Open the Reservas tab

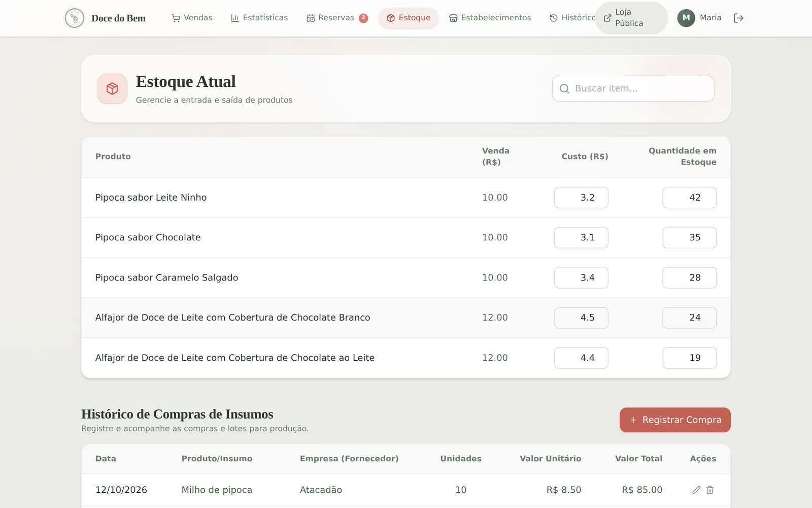point(337,18)
